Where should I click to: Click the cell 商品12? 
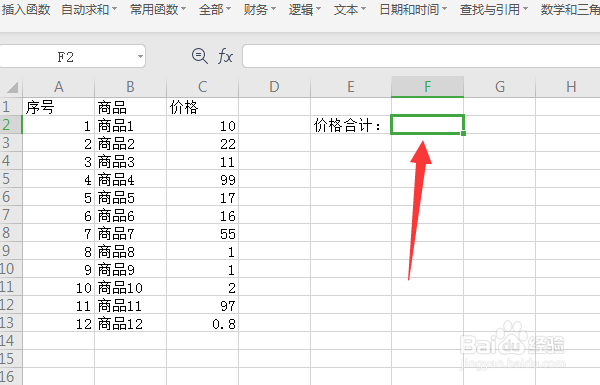130,323
